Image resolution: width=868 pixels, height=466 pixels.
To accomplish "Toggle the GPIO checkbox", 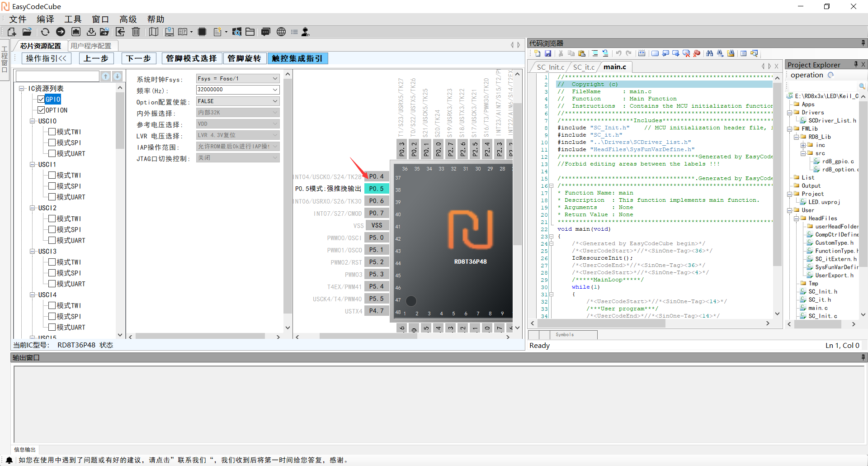I will [41, 99].
